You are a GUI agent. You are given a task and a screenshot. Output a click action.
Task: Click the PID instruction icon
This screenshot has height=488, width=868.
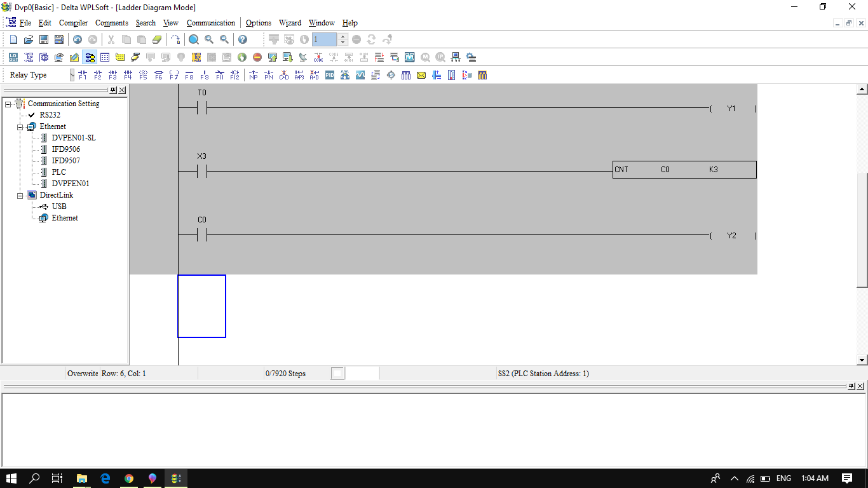coord(330,75)
